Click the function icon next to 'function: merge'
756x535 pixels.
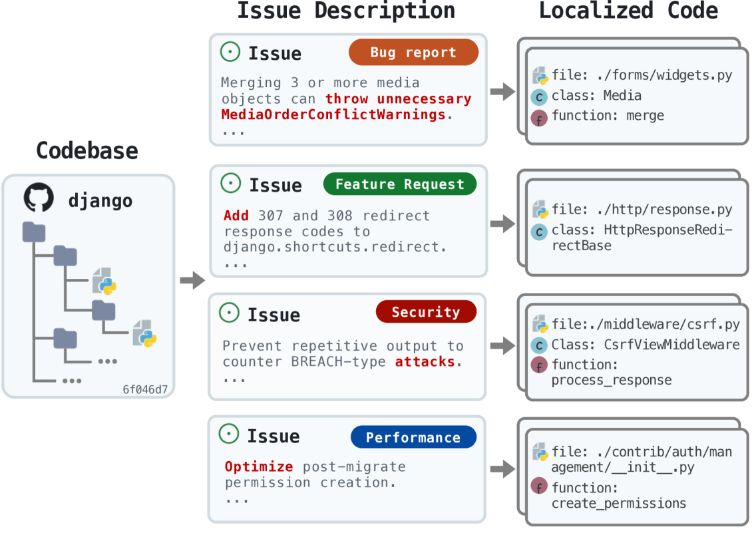pos(539,118)
